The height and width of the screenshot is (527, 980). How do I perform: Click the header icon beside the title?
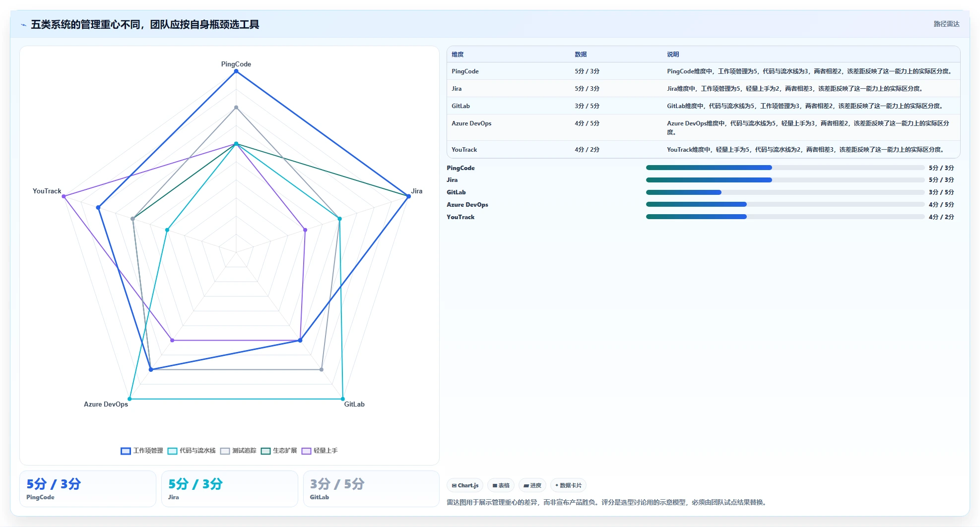[x=23, y=25]
